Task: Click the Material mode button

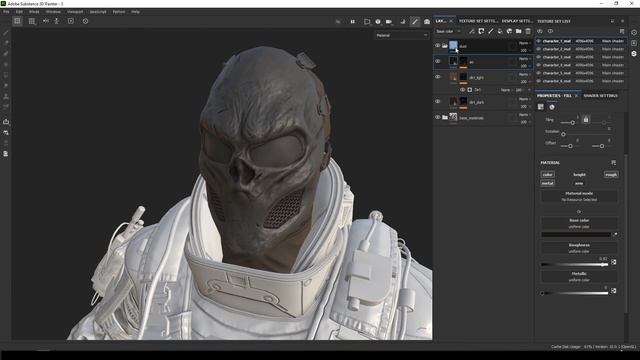Action: (579, 196)
